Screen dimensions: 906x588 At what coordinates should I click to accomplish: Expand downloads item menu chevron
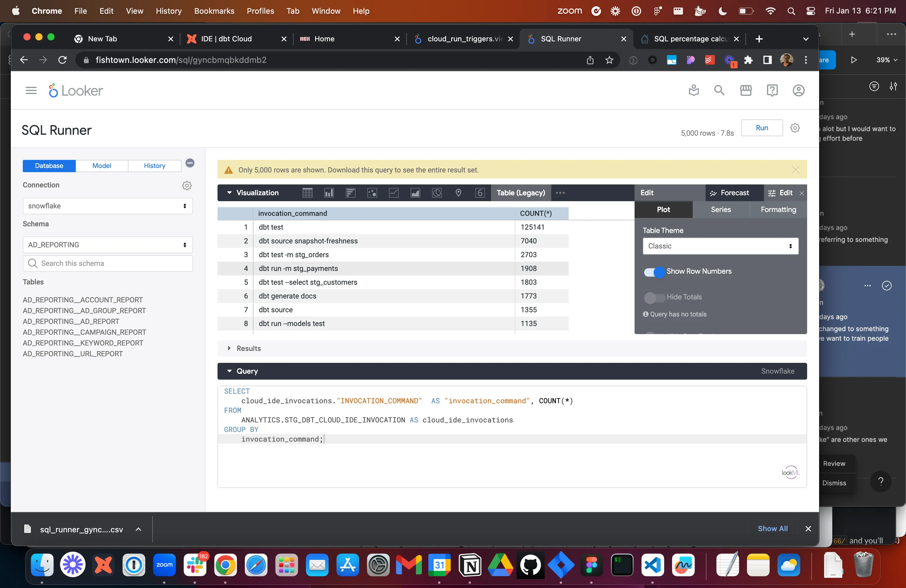point(138,529)
